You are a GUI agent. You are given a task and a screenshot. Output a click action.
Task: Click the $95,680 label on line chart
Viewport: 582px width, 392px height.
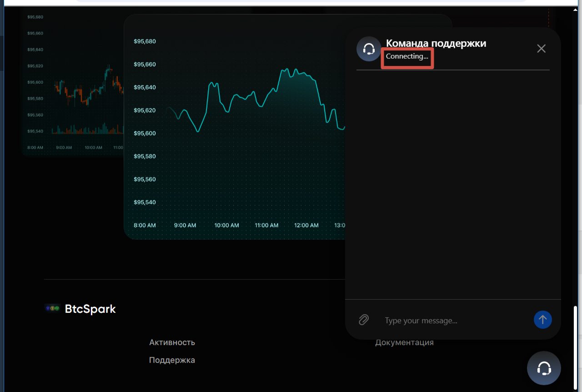pos(145,41)
